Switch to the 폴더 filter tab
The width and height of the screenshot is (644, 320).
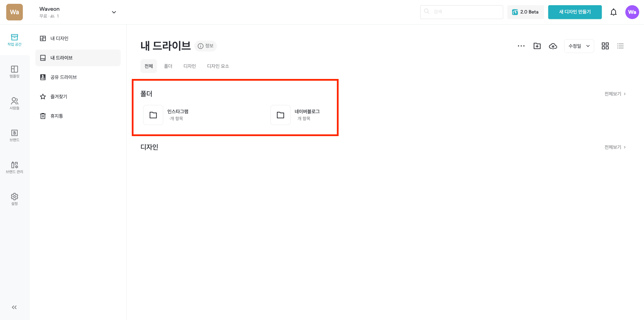pos(168,66)
